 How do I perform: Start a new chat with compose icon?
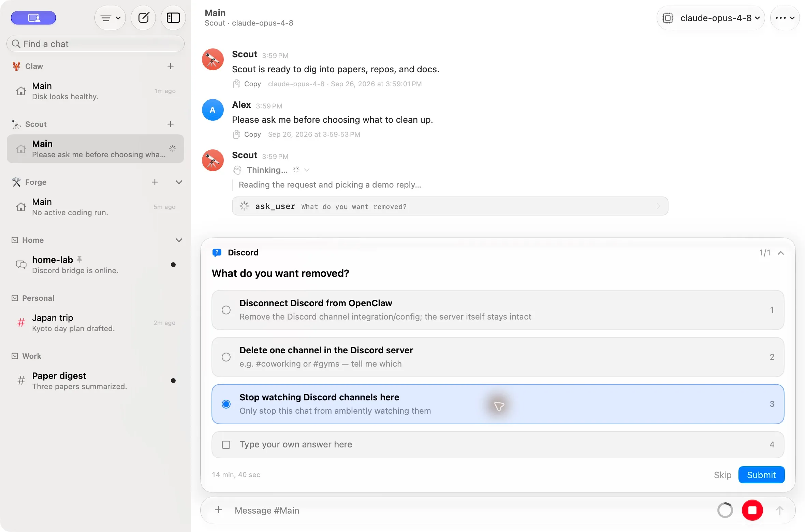click(144, 18)
